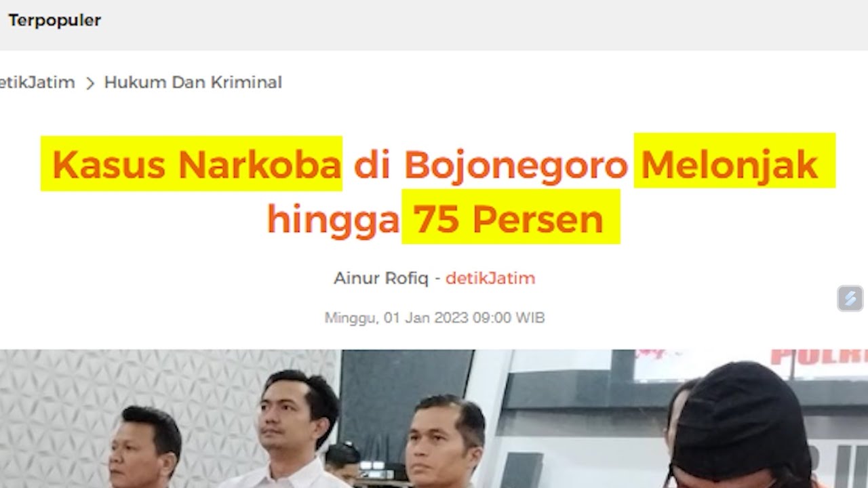Click orange detikJatim link in byline
868x488 pixels.
click(x=490, y=278)
